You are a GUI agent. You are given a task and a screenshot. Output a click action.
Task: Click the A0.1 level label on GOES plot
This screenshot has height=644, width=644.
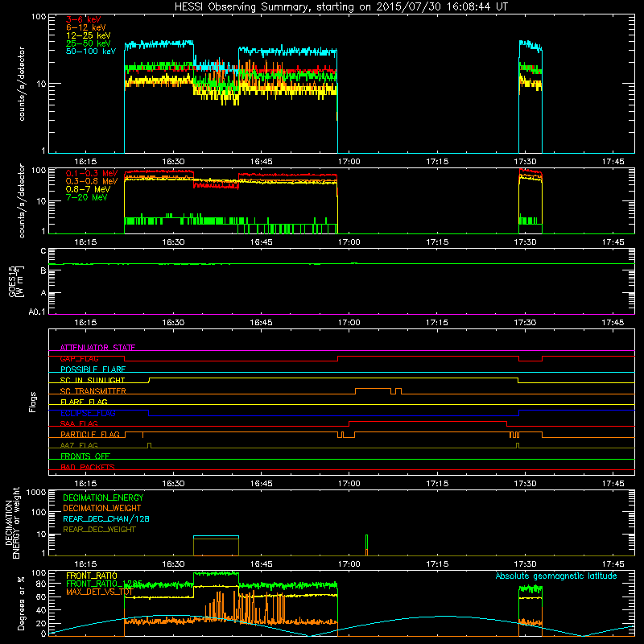(x=37, y=312)
